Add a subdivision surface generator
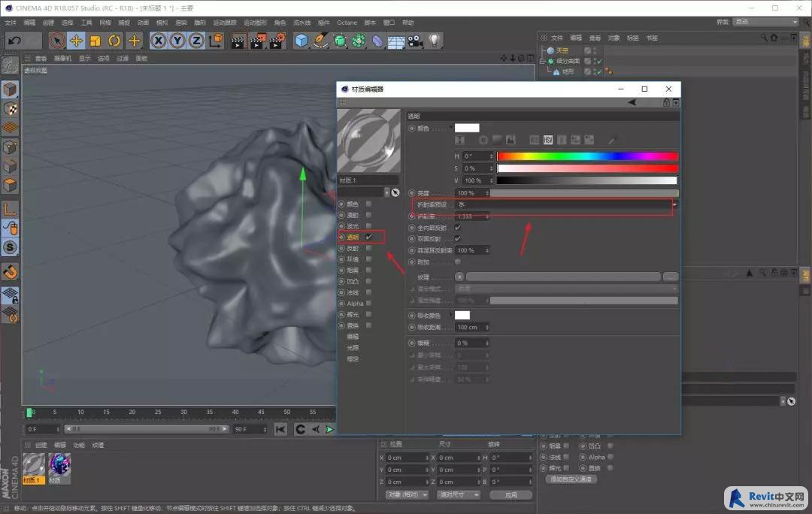 tap(340, 41)
